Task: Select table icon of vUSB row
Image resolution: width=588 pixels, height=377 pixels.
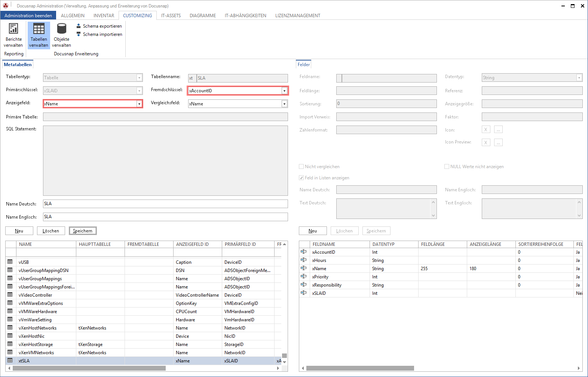Action: (10, 262)
